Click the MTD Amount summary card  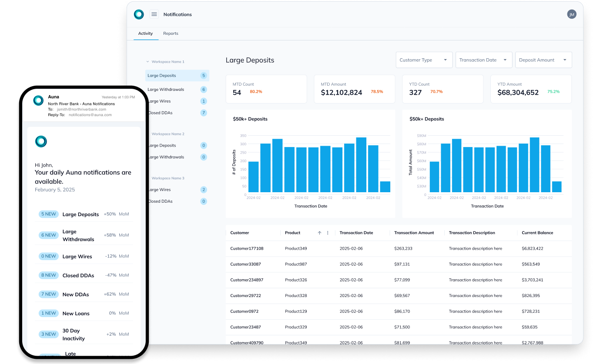tap(354, 89)
